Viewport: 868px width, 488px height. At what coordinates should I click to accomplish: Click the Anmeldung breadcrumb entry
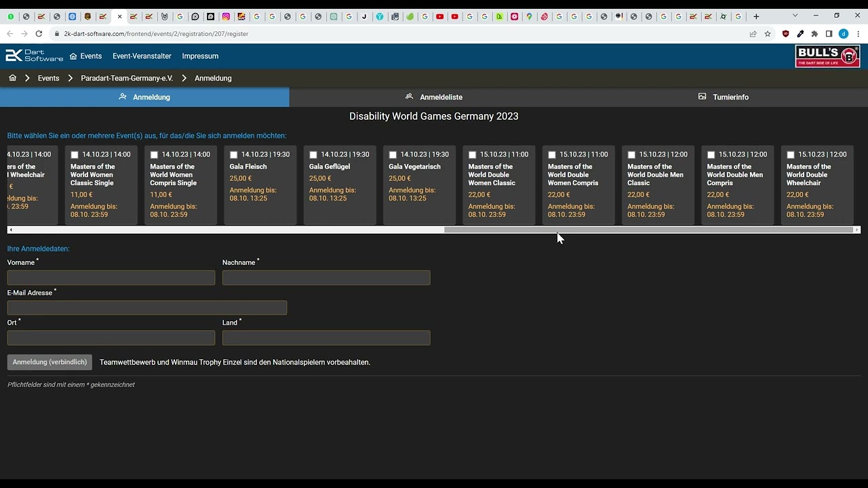(x=213, y=78)
